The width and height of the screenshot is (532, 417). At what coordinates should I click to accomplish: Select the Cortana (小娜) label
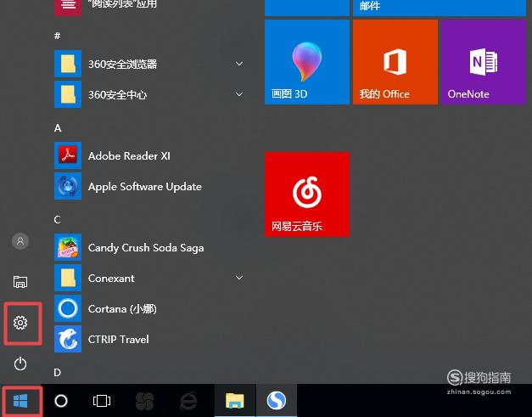[x=122, y=308]
